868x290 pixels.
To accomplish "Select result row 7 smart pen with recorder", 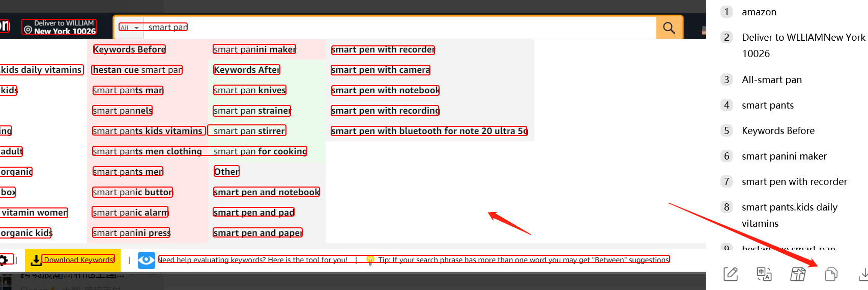I will tap(794, 181).
